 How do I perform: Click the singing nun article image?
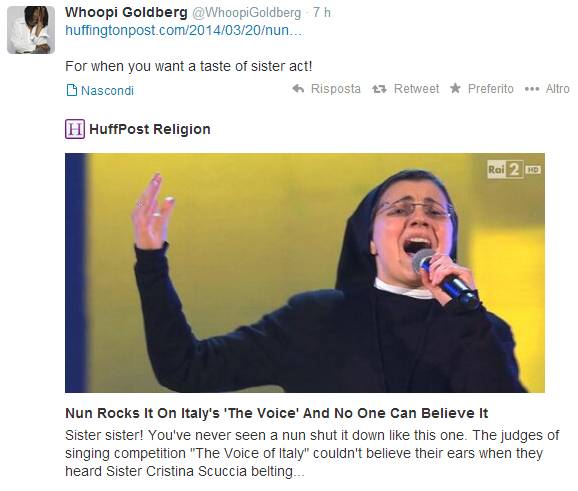pyautogui.click(x=305, y=273)
